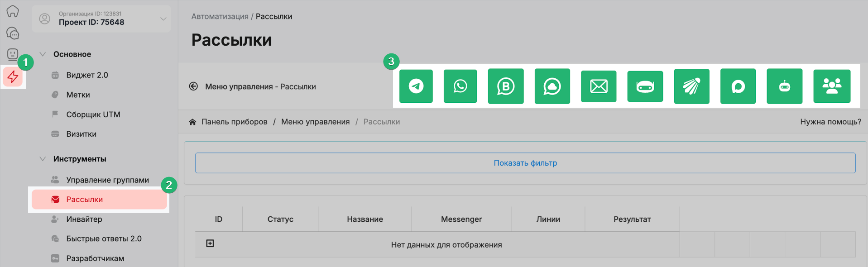Click the Нужна помощь? link
This screenshot has height=267, width=868.
(830, 122)
